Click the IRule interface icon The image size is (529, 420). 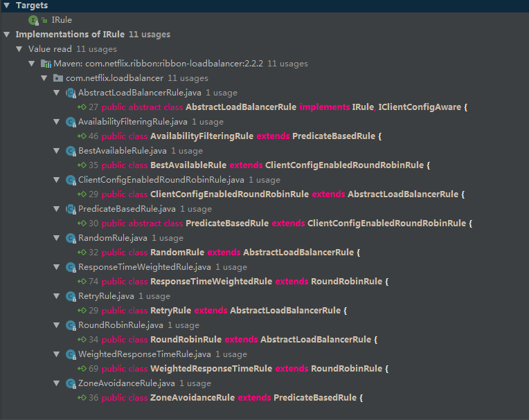[x=33, y=20]
